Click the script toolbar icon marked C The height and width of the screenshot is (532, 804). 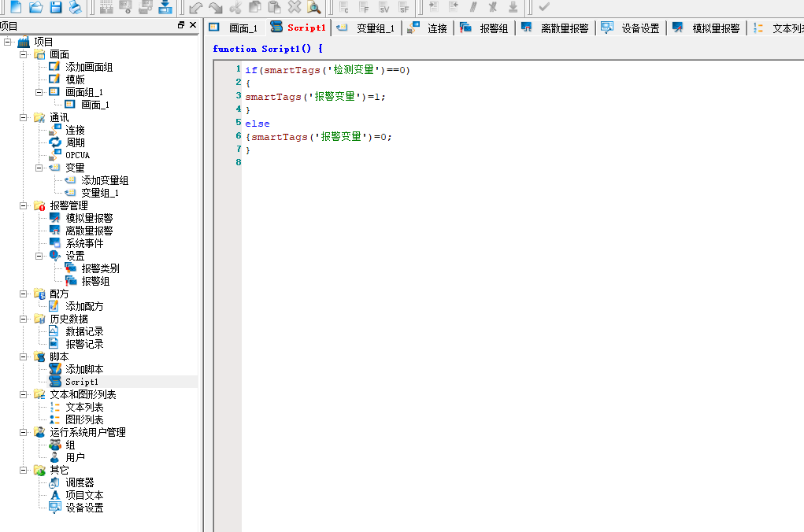[x=344, y=7]
